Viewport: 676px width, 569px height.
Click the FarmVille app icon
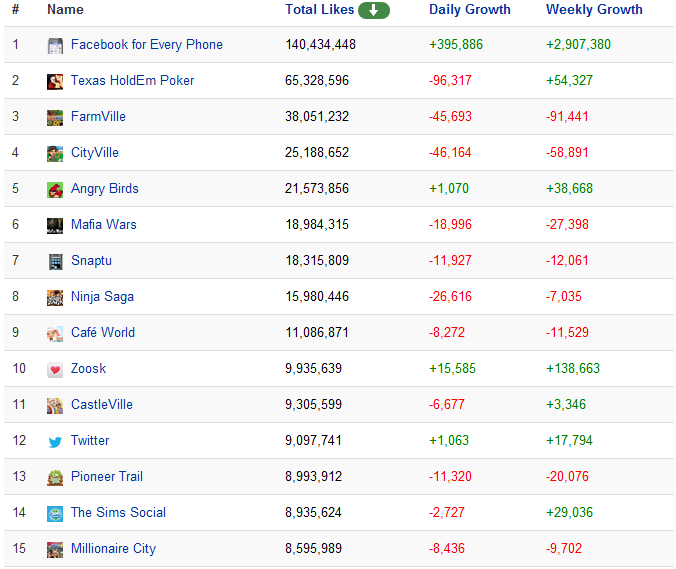55,118
